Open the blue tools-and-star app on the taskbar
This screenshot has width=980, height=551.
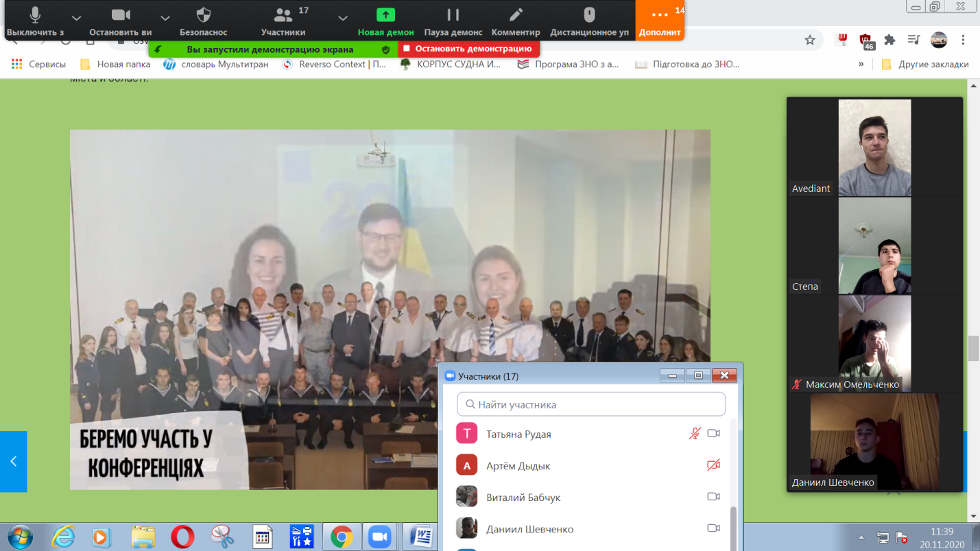[x=302, y=537]
